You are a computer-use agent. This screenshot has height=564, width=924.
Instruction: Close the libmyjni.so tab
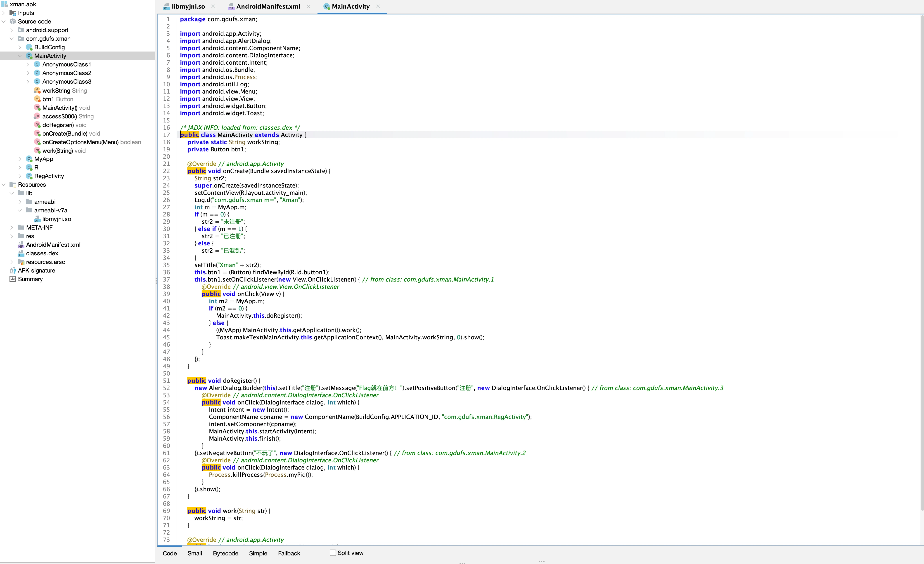213,6
